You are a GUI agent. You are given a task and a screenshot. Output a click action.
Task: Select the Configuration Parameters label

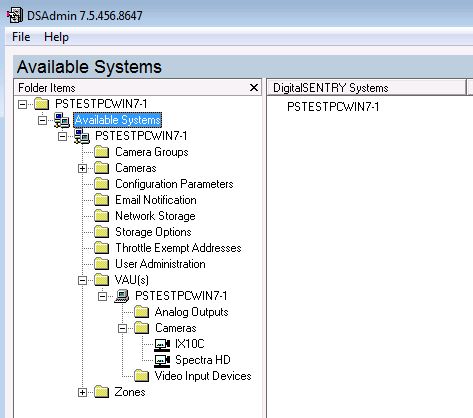tap(174, 184)
